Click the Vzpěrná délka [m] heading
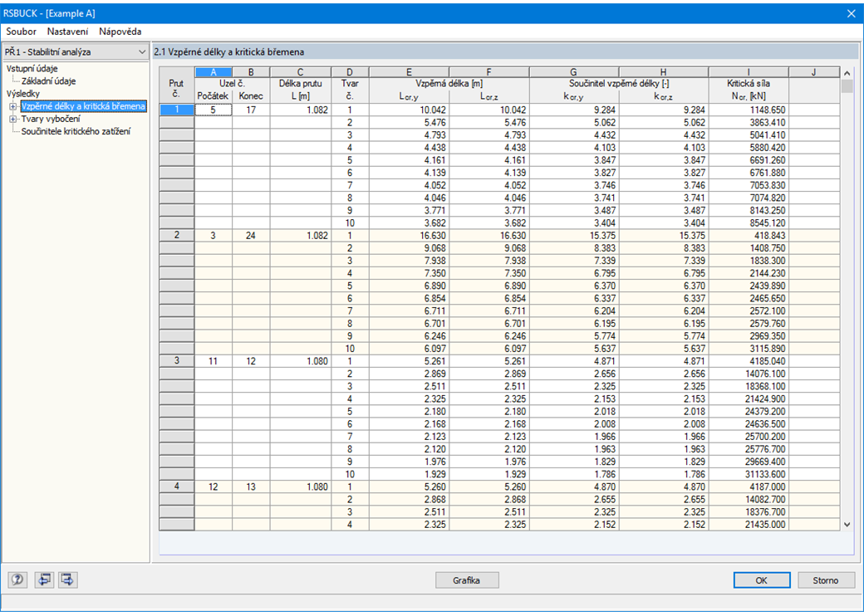Image resolution: width=864 pixels, height=616 pixels. point(449,84)
